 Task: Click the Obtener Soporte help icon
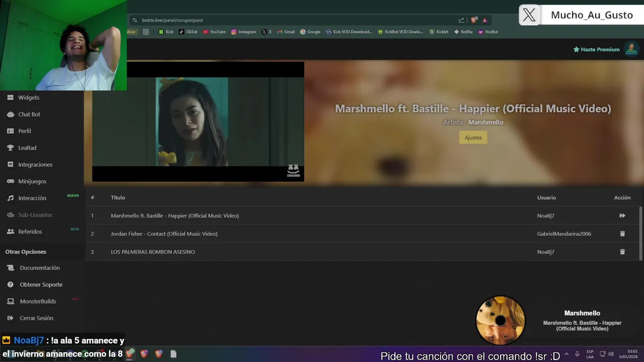coord(10,285)
